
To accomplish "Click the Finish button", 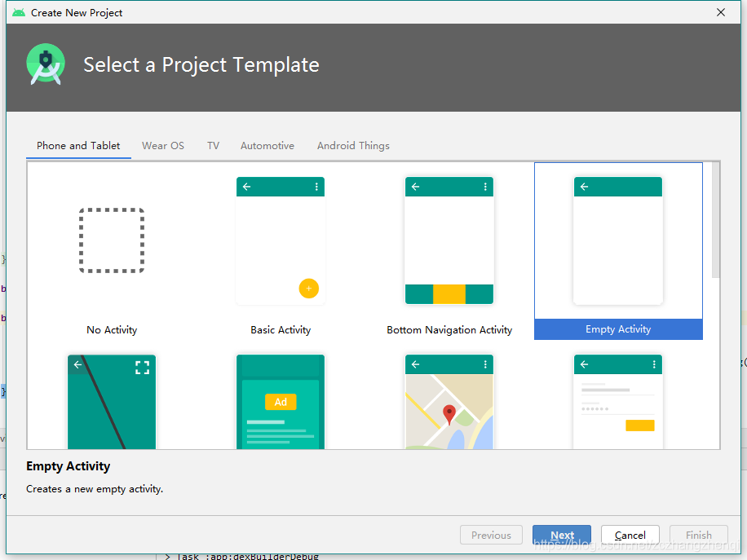I will pos(698,536).
